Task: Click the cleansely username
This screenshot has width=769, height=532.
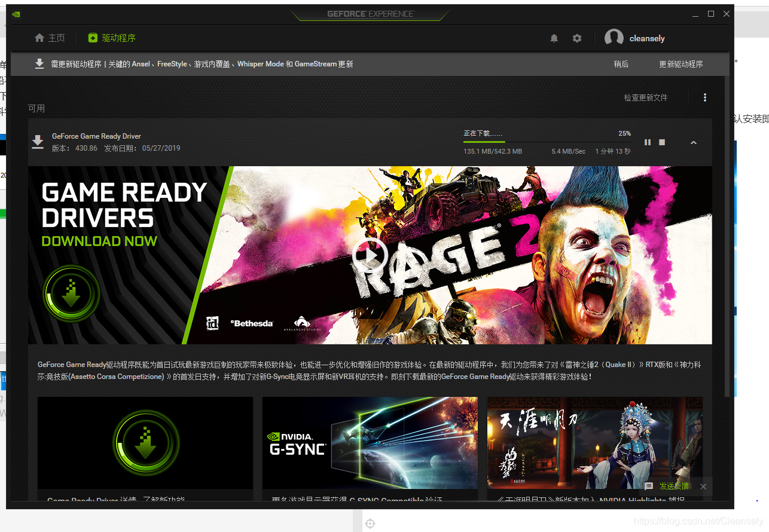Action: pyautogui.click(x=647, y=38)
